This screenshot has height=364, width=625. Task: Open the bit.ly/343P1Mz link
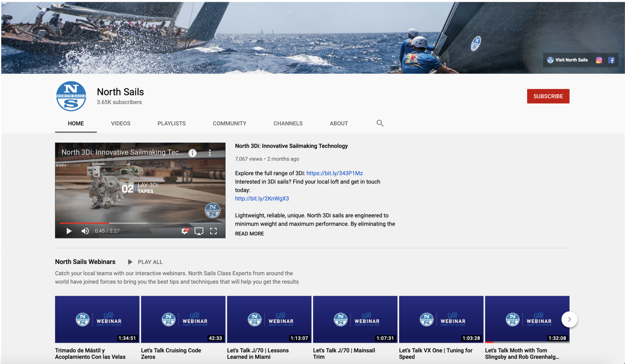pos(334,173)
